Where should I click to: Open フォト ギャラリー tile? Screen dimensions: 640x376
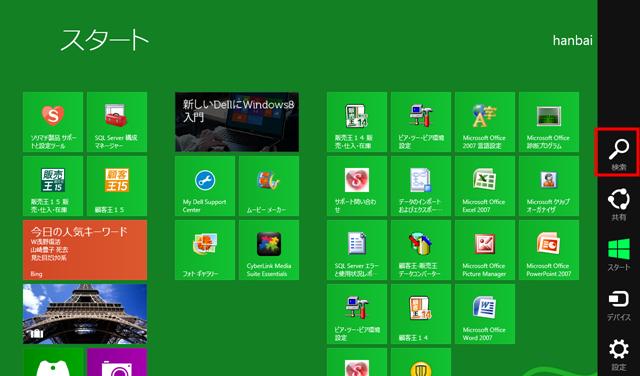coord(205,250)
